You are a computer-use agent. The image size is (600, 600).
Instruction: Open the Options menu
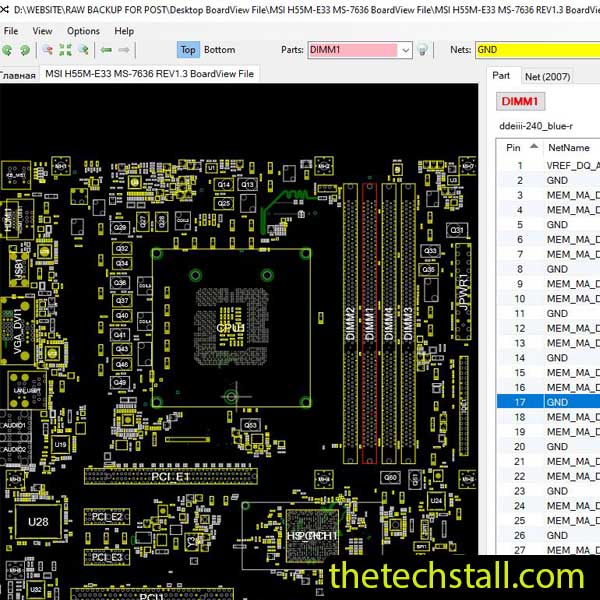tap(83, 31)
